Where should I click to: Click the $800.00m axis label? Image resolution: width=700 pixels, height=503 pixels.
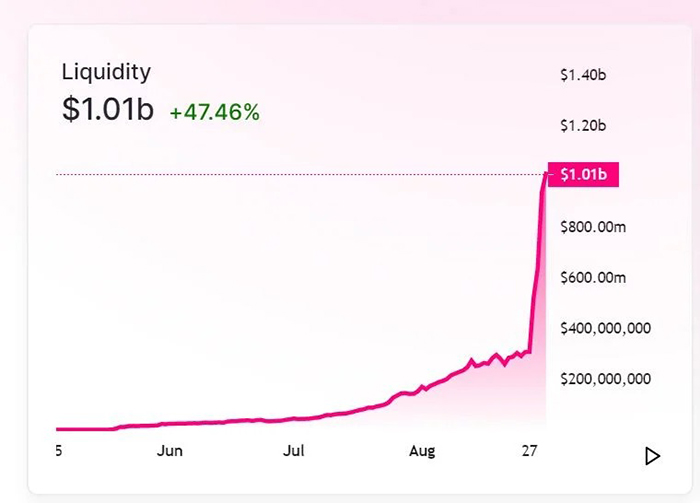(x=593, y=227)
